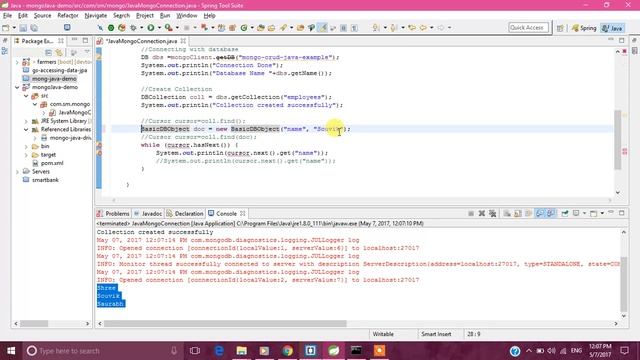Click the Windows Start button
The image size is (640, 360).
click(11, 351)
